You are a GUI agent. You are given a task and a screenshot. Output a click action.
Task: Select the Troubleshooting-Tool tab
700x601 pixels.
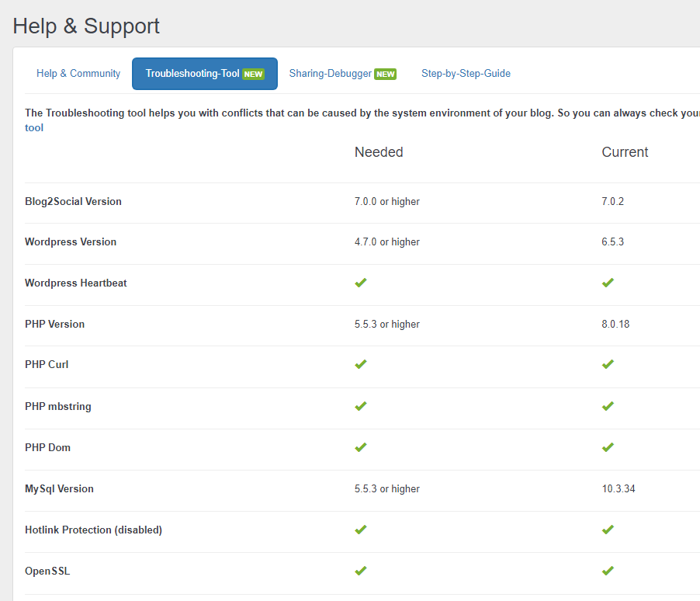193,74
